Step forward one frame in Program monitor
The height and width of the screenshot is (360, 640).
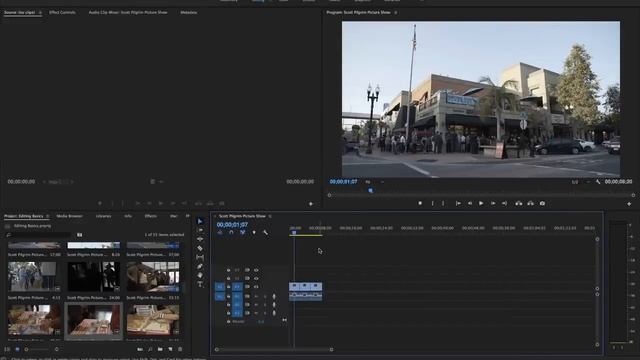tap(493, 203)
